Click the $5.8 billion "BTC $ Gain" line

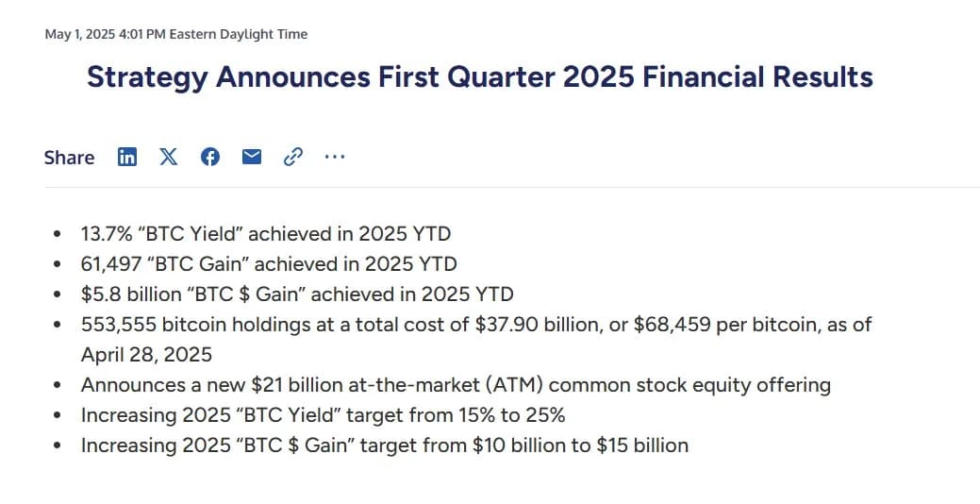[297, 294]
